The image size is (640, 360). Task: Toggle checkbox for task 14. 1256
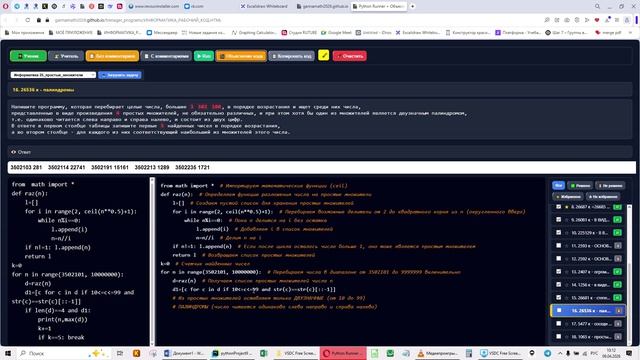[x=559, y=284]
